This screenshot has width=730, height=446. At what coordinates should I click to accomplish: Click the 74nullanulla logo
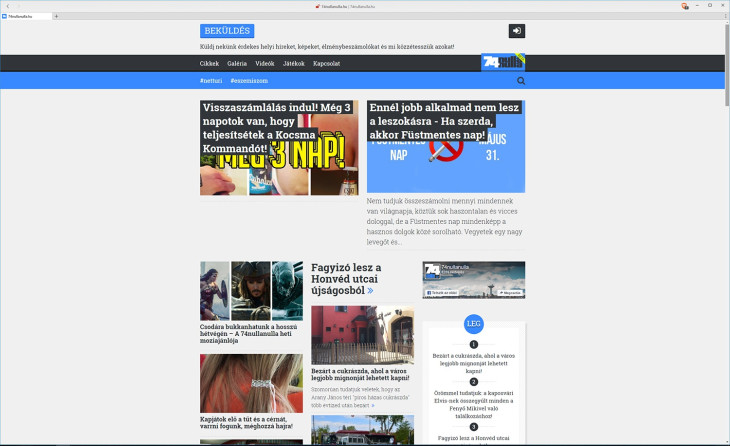pyautogui.click(x=503, y=62)
